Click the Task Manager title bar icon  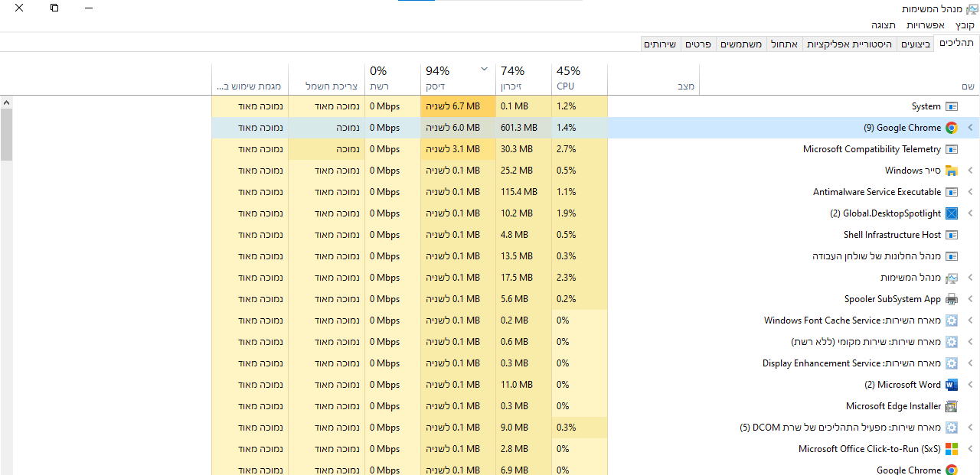(x=972, y=9)
